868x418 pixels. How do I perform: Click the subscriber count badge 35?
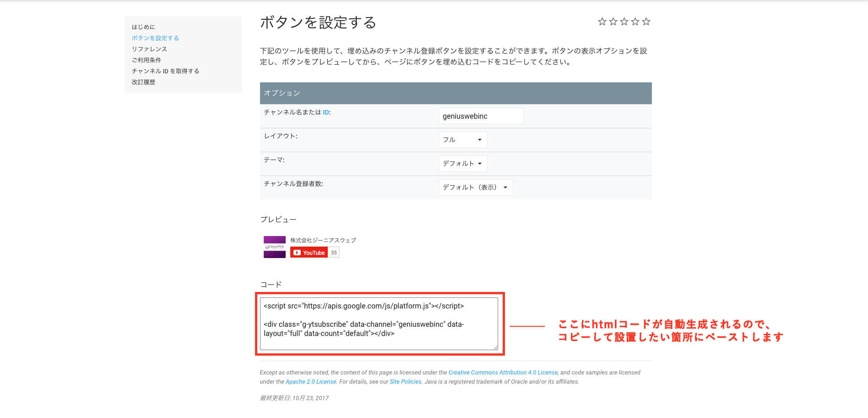[334, 253]
